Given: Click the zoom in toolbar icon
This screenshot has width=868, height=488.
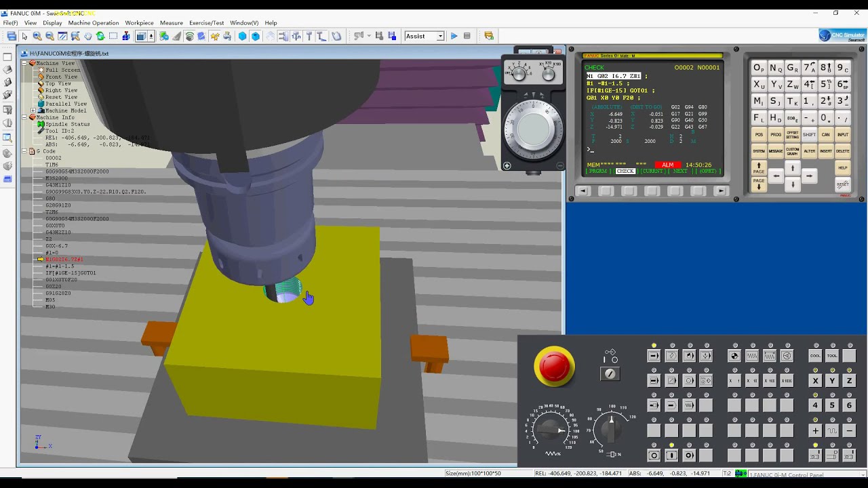Looking at the screenshot, I should (37, 36).
